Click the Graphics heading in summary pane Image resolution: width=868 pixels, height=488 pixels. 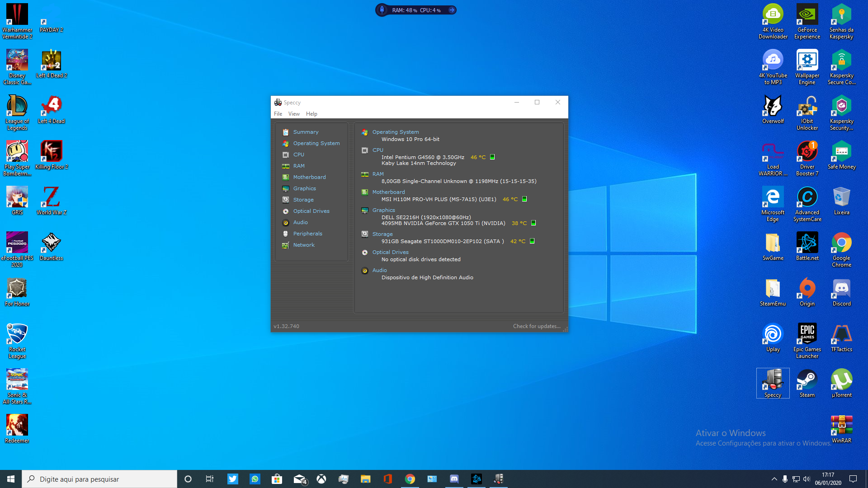[383, 210]
